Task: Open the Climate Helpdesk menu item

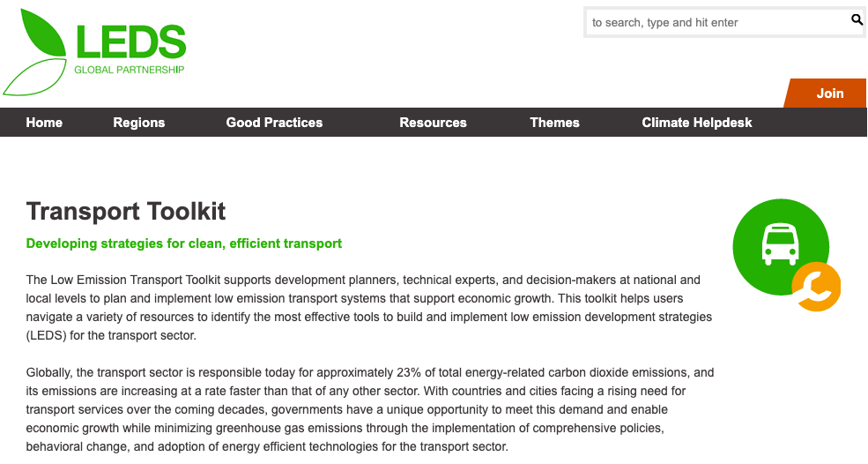Action: pos(697,123)
